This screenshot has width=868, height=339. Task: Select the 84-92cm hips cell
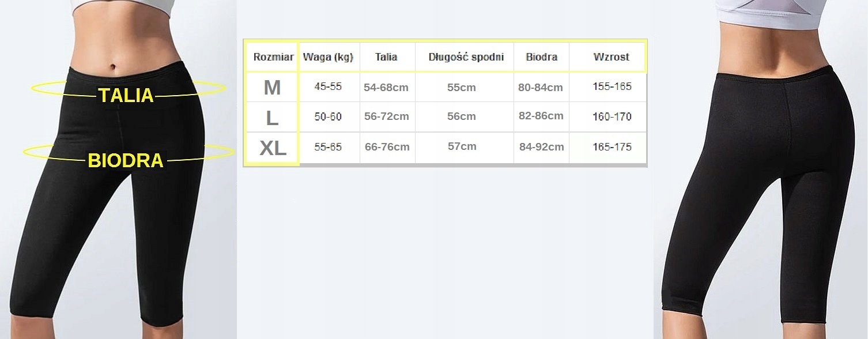541,147
